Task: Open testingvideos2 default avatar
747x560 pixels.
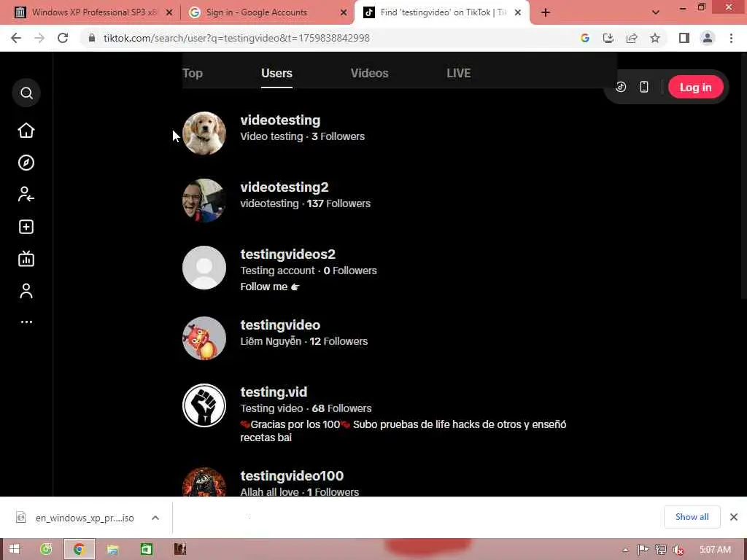Action: [x=204, y=268]
